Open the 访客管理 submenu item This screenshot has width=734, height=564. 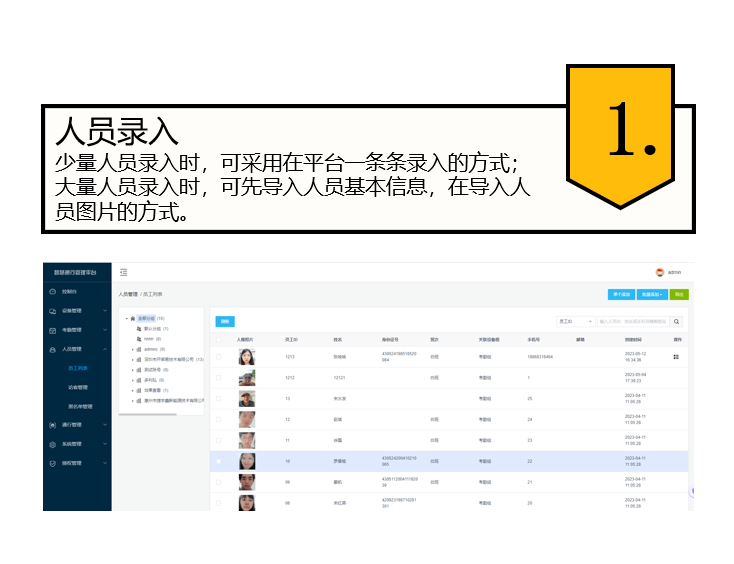77,388
